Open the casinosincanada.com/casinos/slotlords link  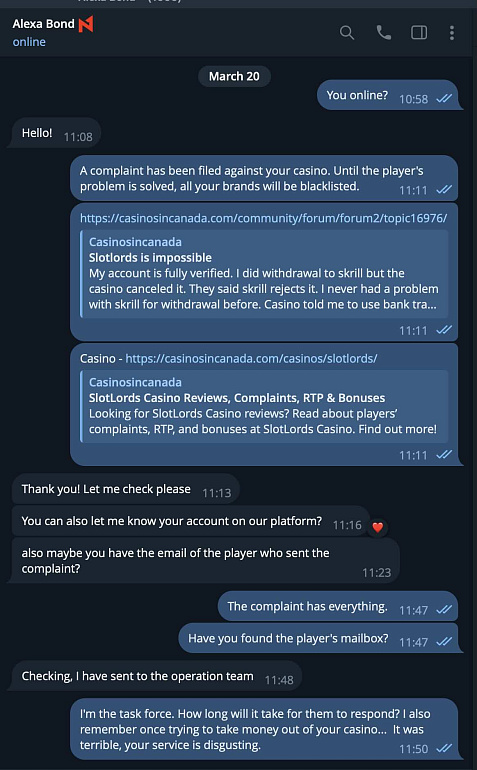click(251, 358)
